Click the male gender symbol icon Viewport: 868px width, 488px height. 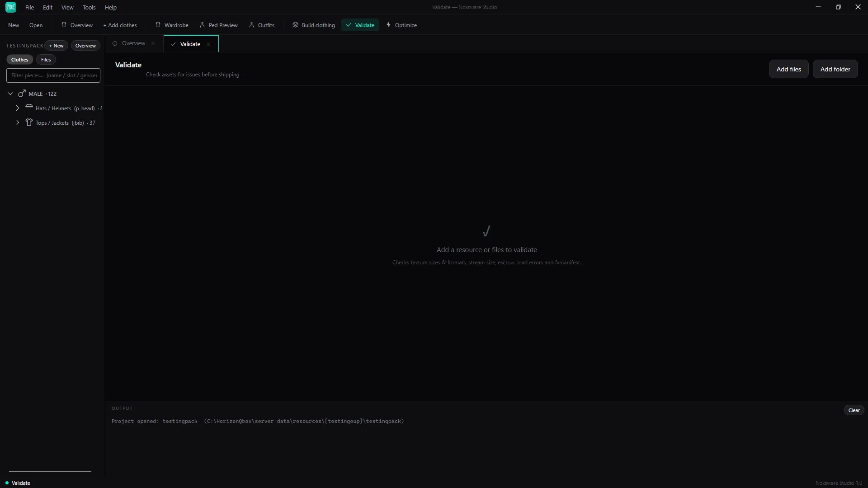[22, 94]
